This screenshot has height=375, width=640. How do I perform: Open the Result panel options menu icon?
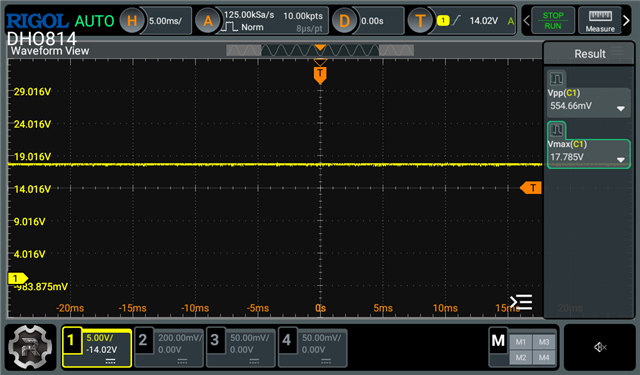618,51
